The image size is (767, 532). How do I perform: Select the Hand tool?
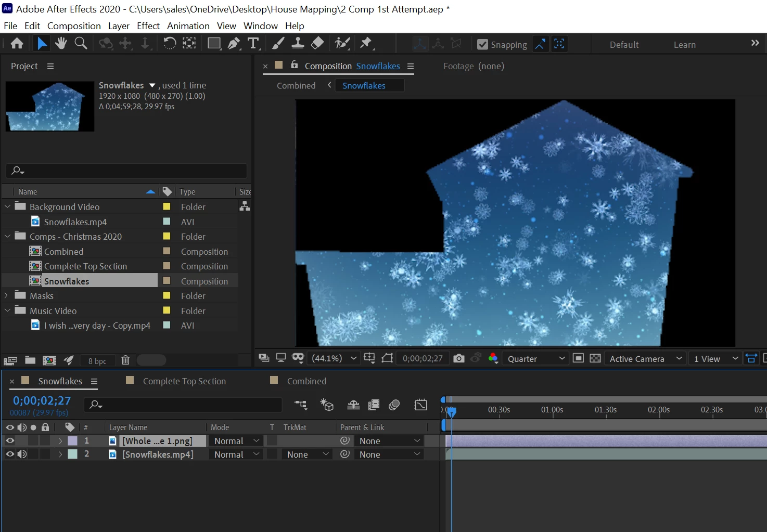[61, 44]
